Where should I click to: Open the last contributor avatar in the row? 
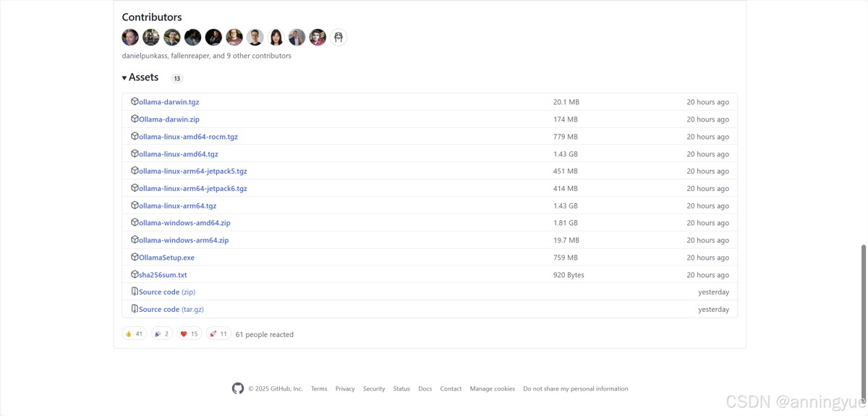(x=339, y=37)
